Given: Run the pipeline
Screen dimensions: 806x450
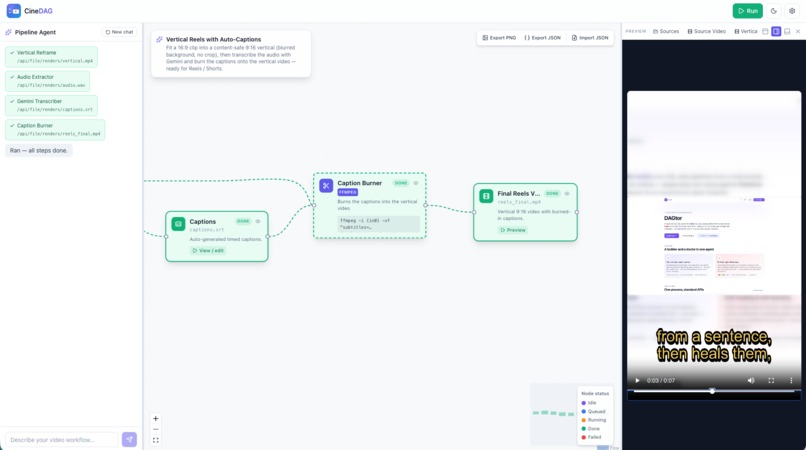Looking at the screenshot, I should (x=747, y=11).
